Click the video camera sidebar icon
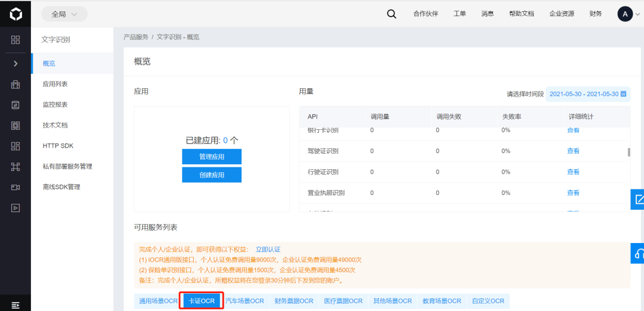Screen dimensions: 644x311 click(x=15, y=187)
